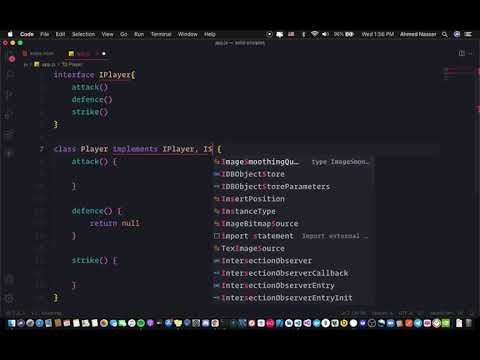Choose InstanceType suggestion

pyautogui.click(x=293, y=211)
